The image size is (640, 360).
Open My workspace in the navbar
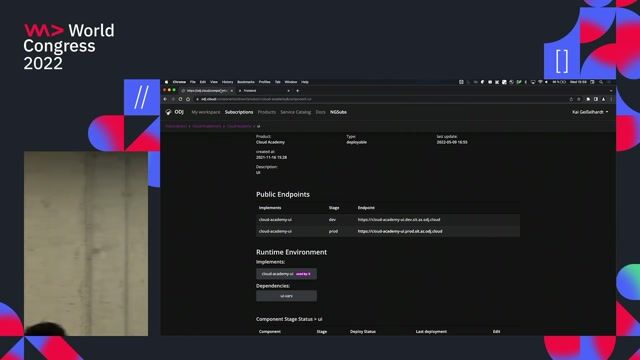[206, 112]
